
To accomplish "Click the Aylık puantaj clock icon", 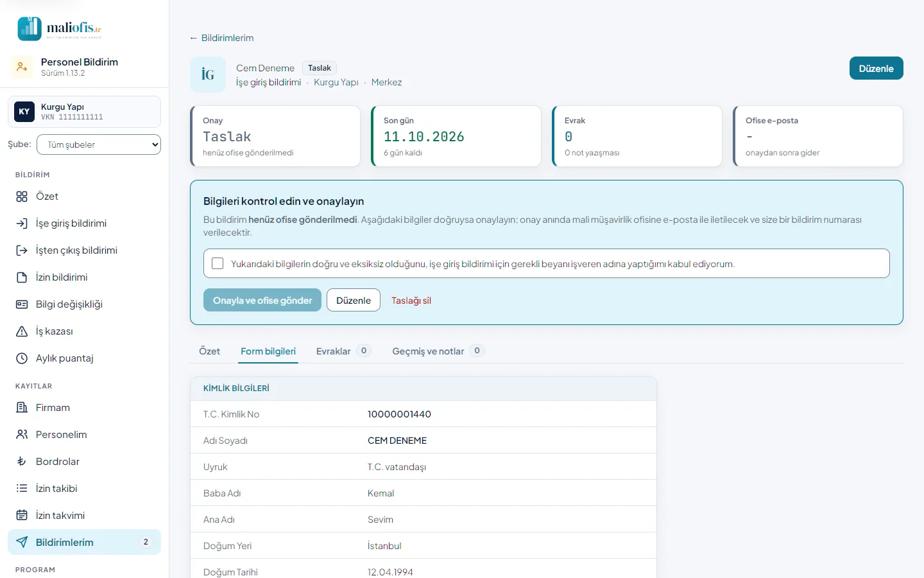I will click(22, 358).
